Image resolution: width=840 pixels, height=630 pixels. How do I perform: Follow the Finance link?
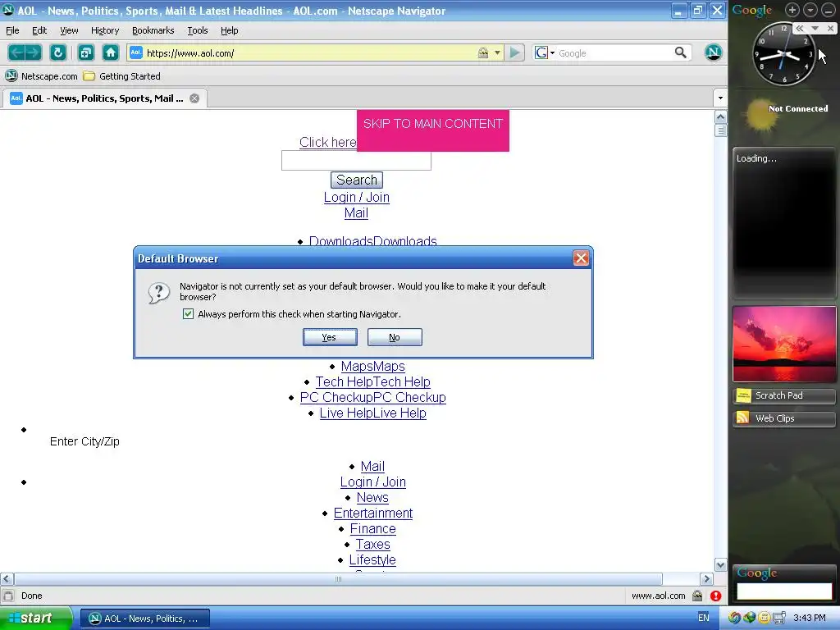[x=373, y=529]
